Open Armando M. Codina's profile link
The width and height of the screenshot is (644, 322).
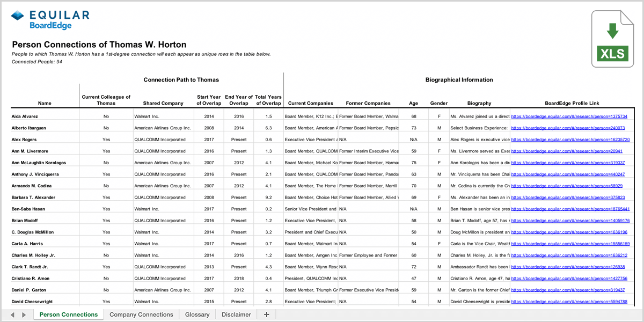pos(567,186)
